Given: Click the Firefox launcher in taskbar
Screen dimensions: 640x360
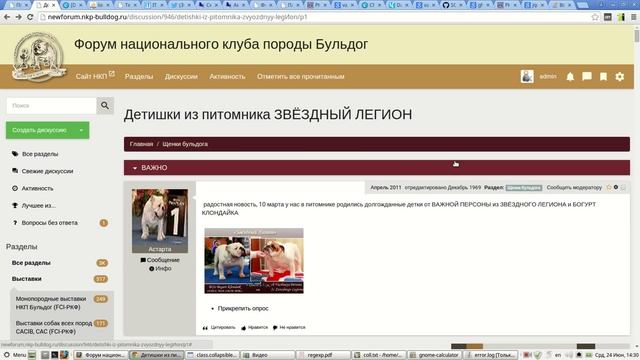Looking at the screenshot, I should click(x=64, y=355).
